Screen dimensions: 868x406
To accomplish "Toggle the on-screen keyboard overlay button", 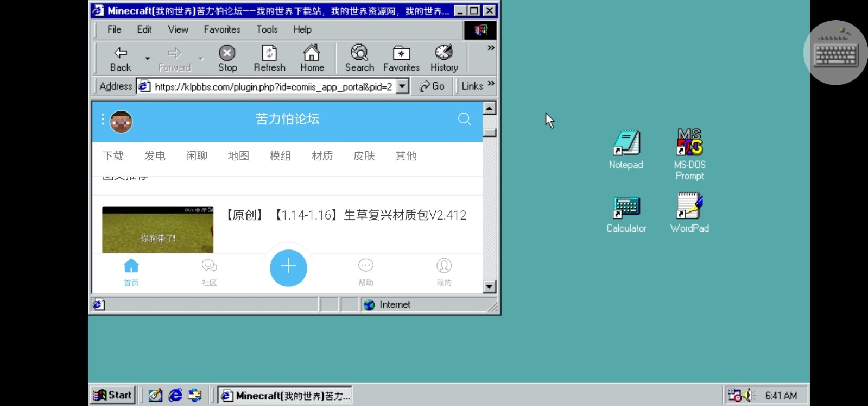I will (x=836, y=53).
